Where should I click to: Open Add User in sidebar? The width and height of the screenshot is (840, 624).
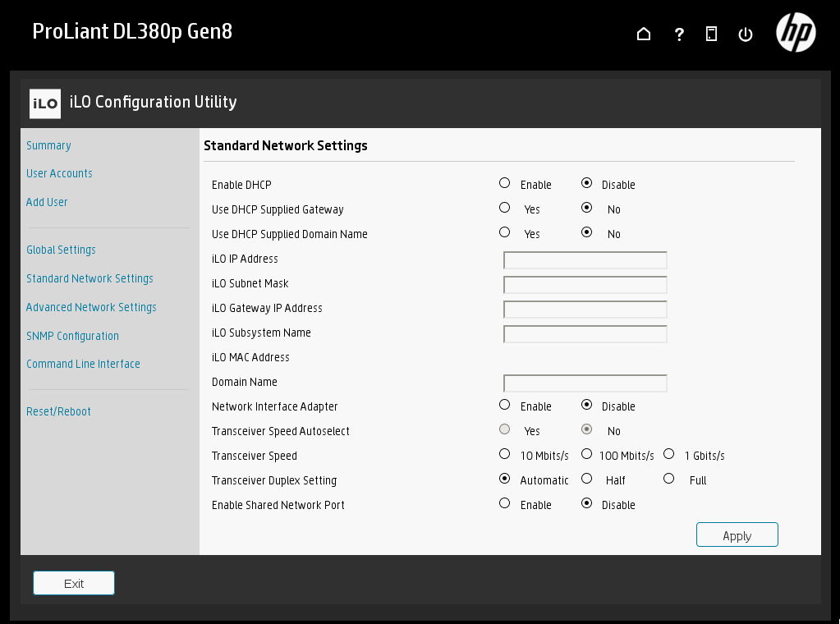point(47,203)
